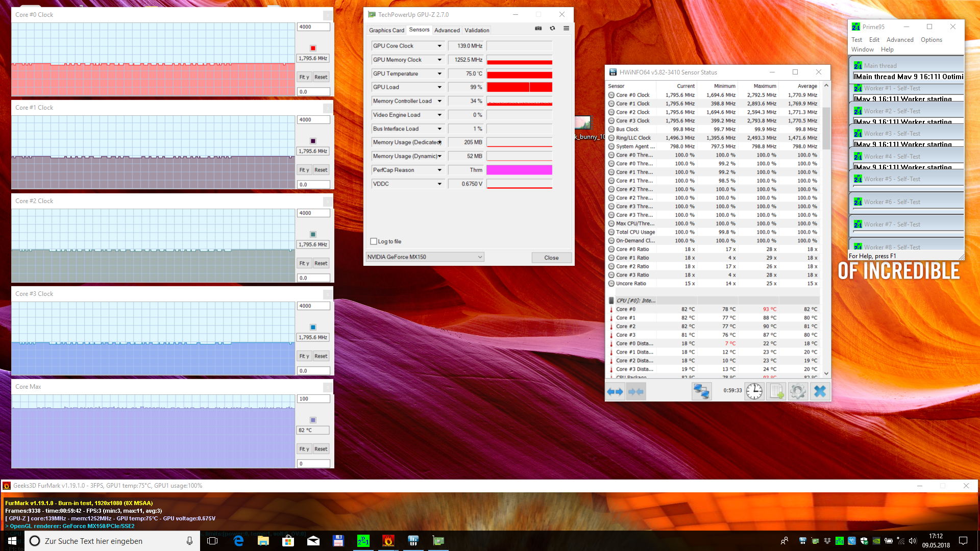The height and width of the screenshot is (551, 980).
Task: Open GPU Temperature sensor dropdown
Action: (439, 73)
